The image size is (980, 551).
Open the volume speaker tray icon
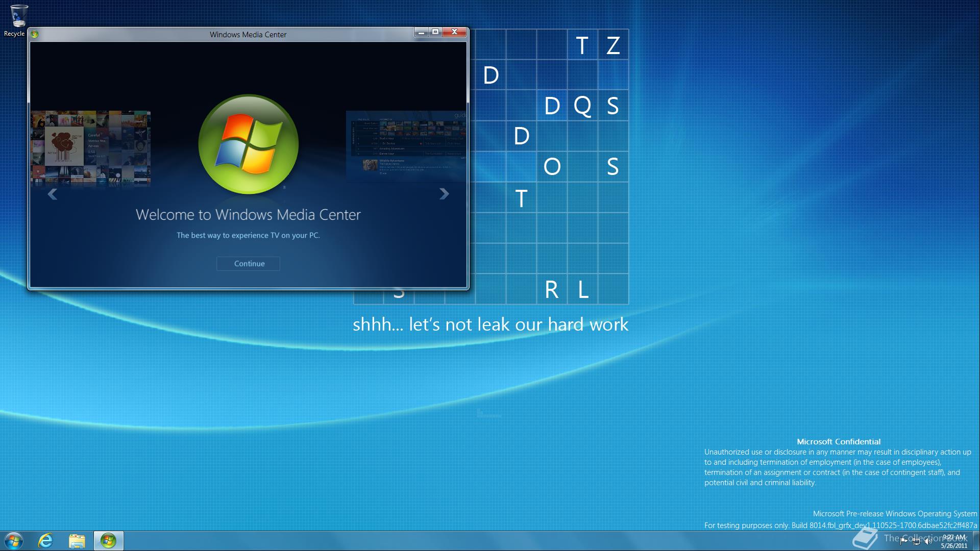928,541
